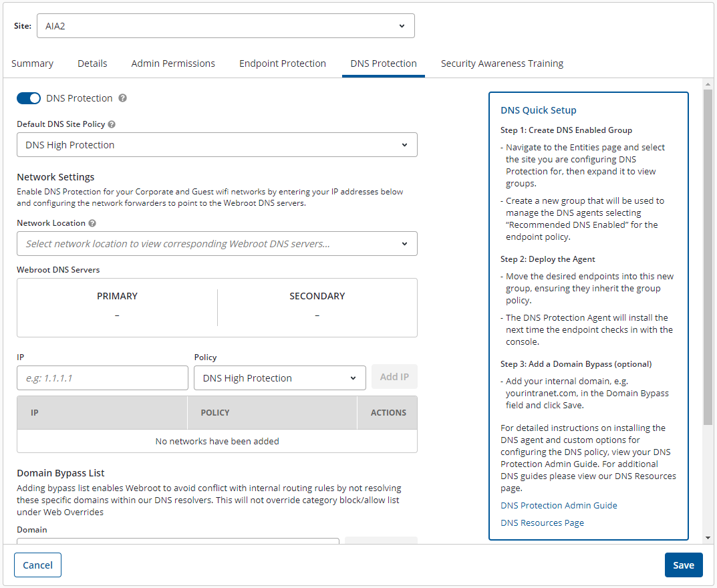
Task: Select the DNS Protection tab
Action: (383, 63)
